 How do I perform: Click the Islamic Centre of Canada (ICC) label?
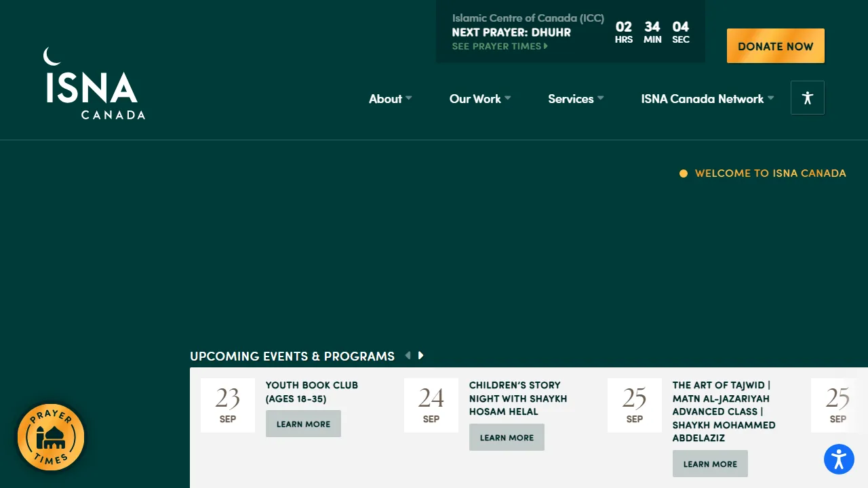[528, 18]
